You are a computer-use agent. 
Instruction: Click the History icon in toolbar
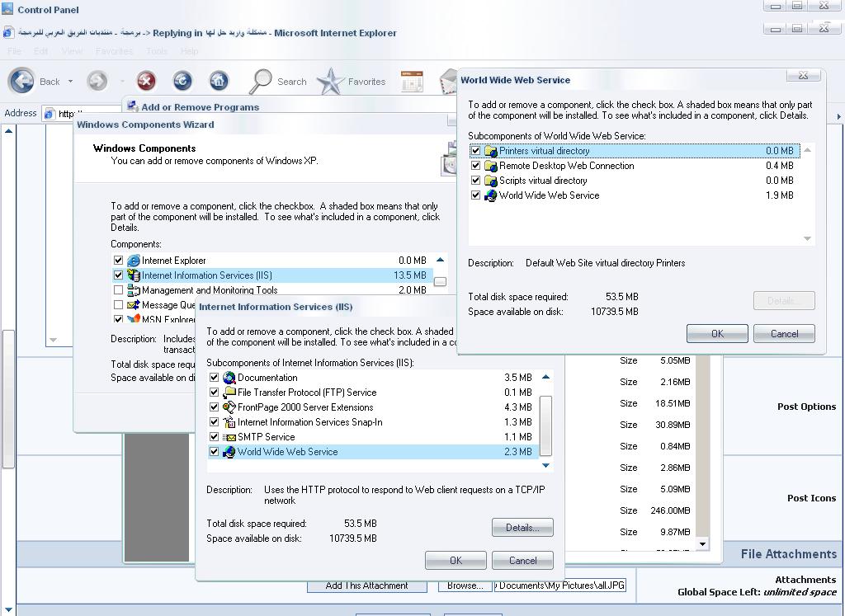(x=412, y=82)
